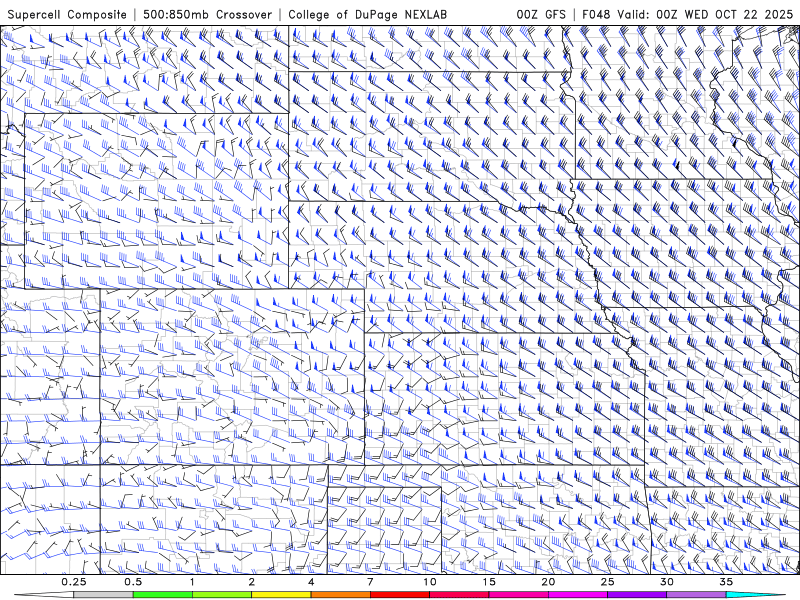Click the '0.5' legend value
800x600 pixels.
(x=133, y=582)
